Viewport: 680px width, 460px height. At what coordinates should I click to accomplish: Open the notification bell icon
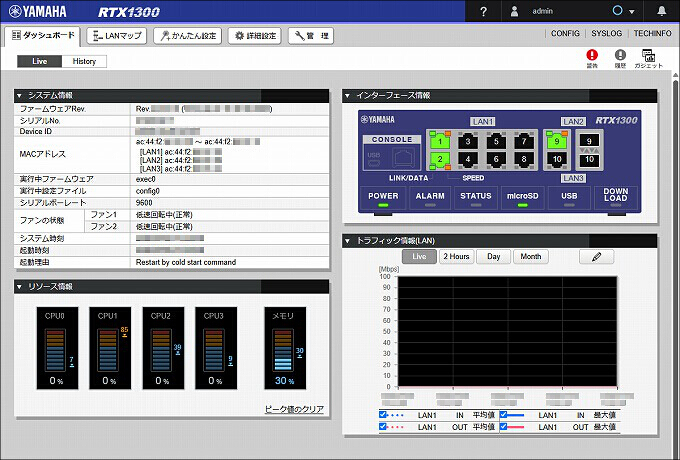661,11
